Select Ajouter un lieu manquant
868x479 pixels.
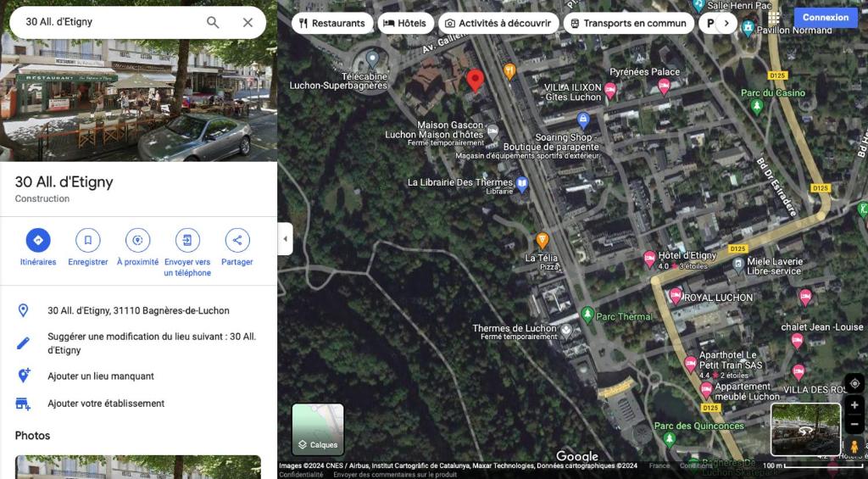coord(138,376)
